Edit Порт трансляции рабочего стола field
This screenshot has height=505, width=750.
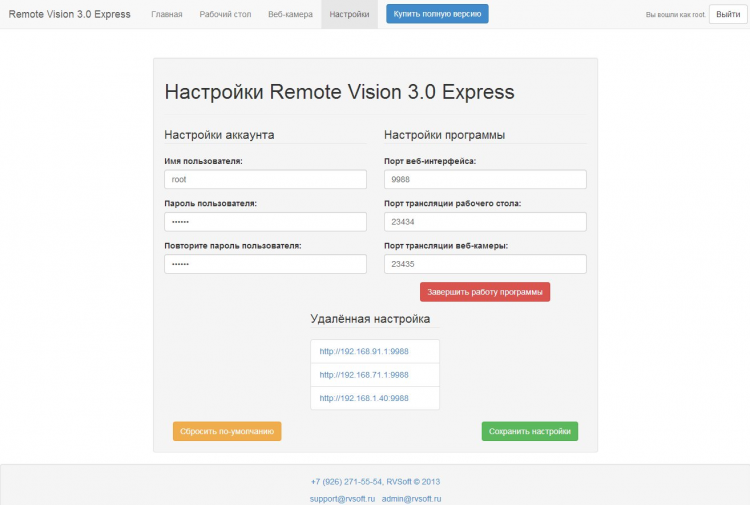[x=485, y=222]
